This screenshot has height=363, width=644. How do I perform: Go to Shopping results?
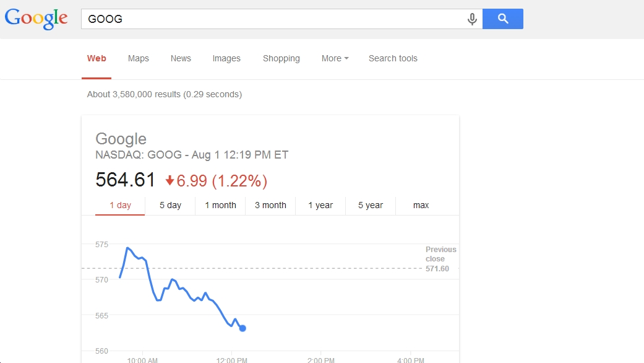281,58
